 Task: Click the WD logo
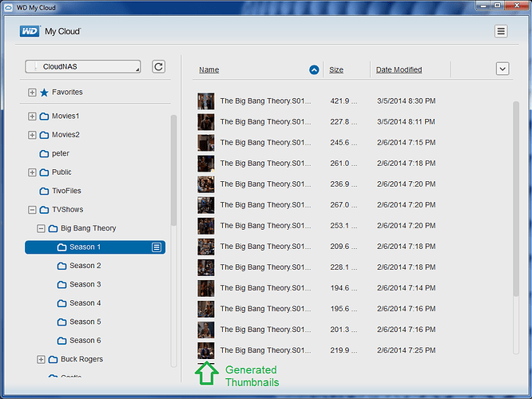[30, 31]
